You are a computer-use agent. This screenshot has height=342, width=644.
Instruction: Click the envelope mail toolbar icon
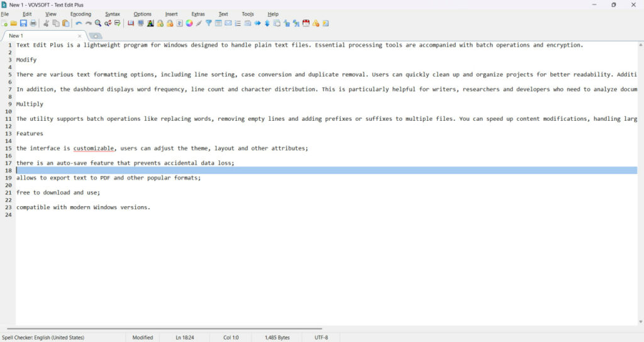pyautogui.click(x=228, y=23)
